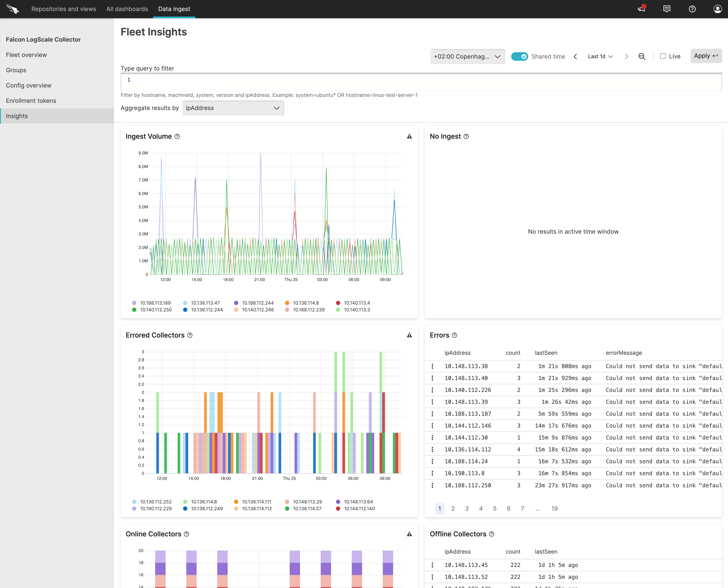Toggle 10.188.113.189 series in Ingest Volume legend

(155, 303)
